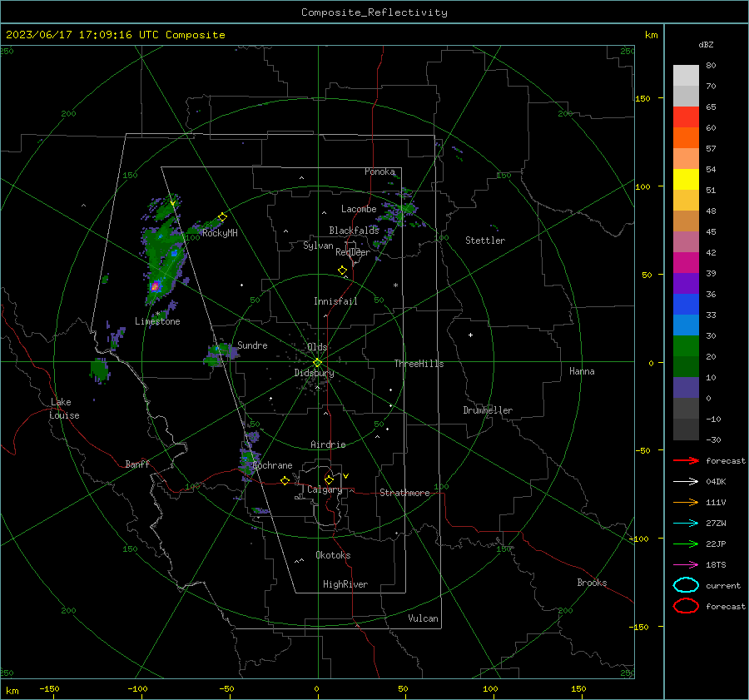Click the Blackfalds town label
Image resolution: width=749 pixels, height=700 pixels.
(354, 231)
